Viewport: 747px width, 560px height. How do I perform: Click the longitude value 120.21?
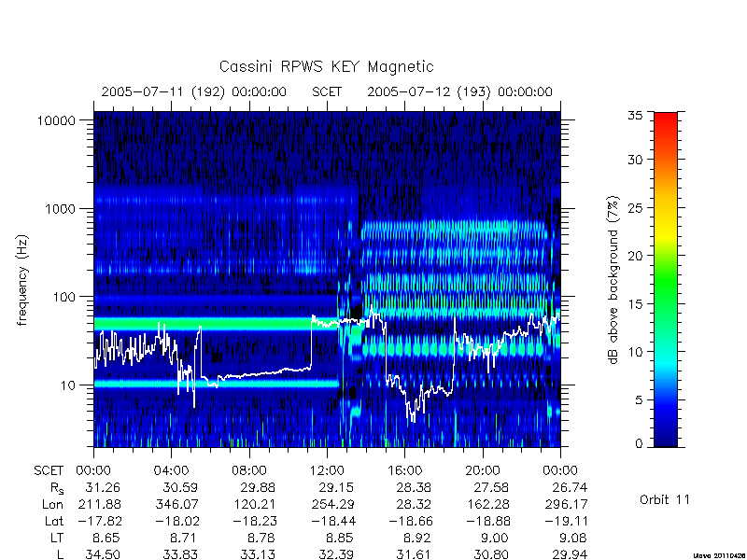tap(254, 504)
